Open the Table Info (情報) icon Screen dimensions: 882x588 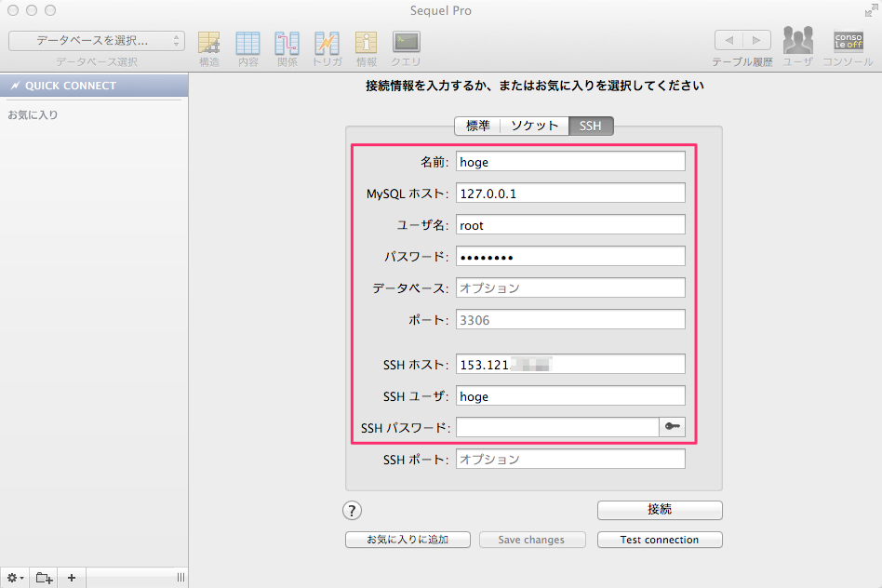coord(367,43)
